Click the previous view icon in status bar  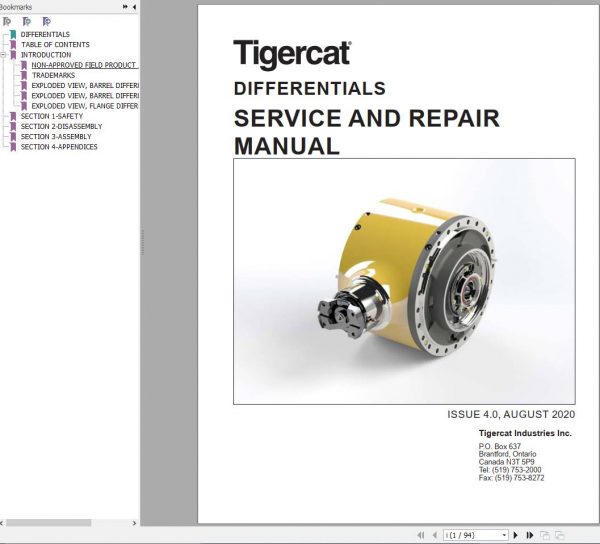coord(545,535)
